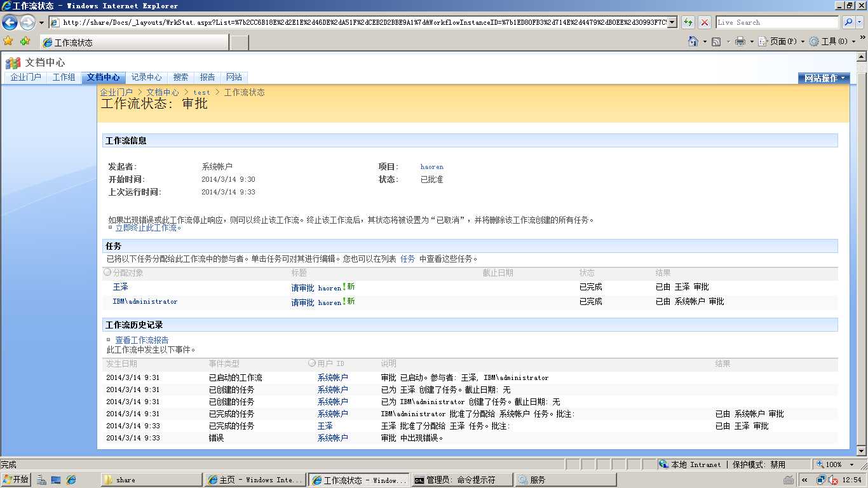
Task: Open the 网站 navigation tab
Action: pyautogui.click(x=234, y=77)
